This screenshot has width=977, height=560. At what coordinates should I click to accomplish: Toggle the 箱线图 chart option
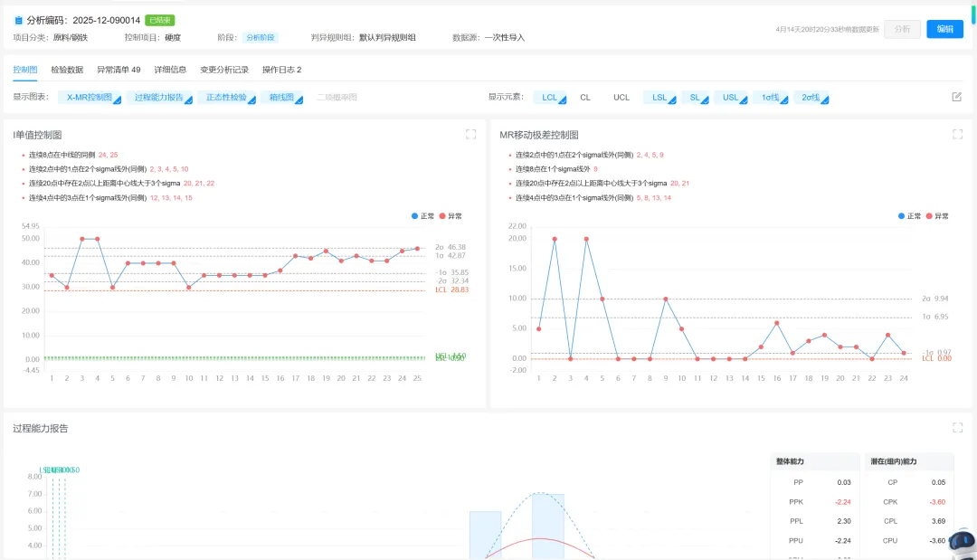281,98
